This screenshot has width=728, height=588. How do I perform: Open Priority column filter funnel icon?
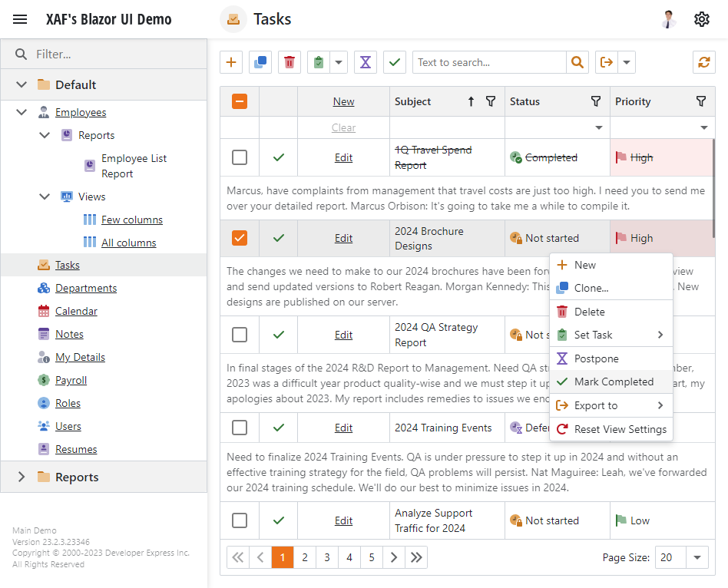point(701,101)
